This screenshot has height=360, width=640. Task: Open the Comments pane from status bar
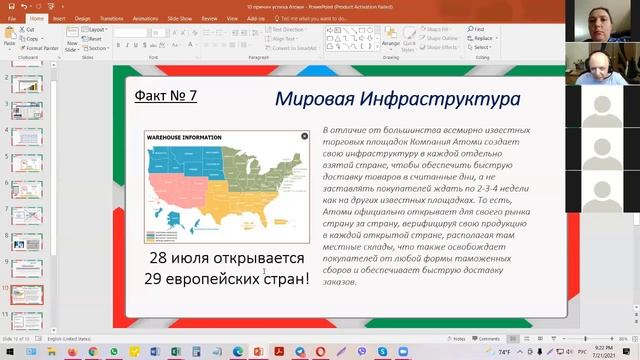click(x=486, y=338)
